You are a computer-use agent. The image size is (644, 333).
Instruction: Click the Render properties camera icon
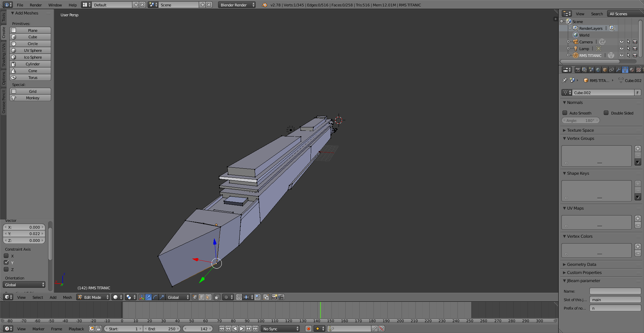pos(578,70)
